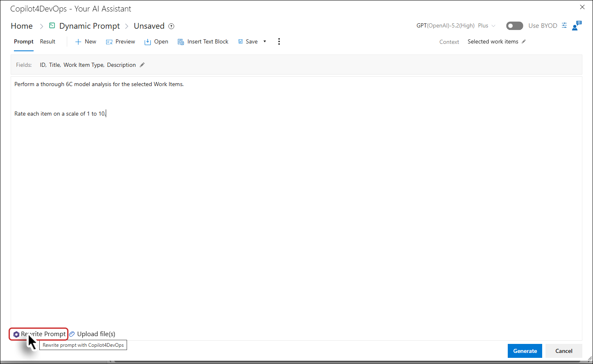The image size is (593, 364).
Task: Click the Rewrite Prompt hexagon icon
Action: pyautogui.click(x=16, y=334)
